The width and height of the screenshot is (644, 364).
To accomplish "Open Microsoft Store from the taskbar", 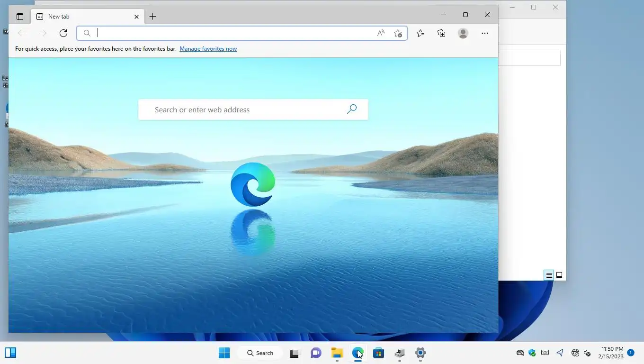I will (378, 353).
